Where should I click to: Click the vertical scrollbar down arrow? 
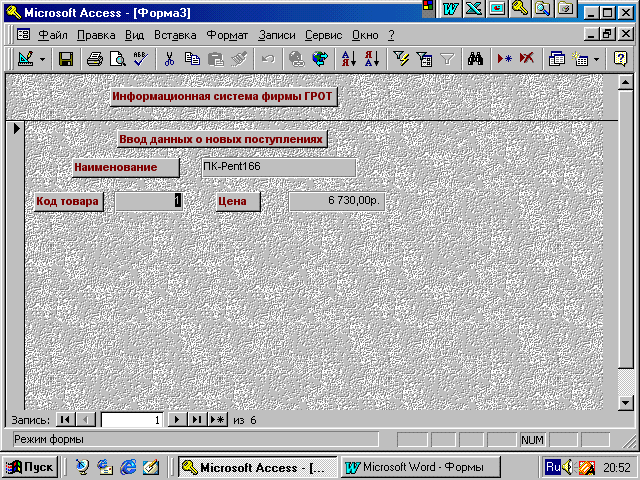(x=626, y=403)
